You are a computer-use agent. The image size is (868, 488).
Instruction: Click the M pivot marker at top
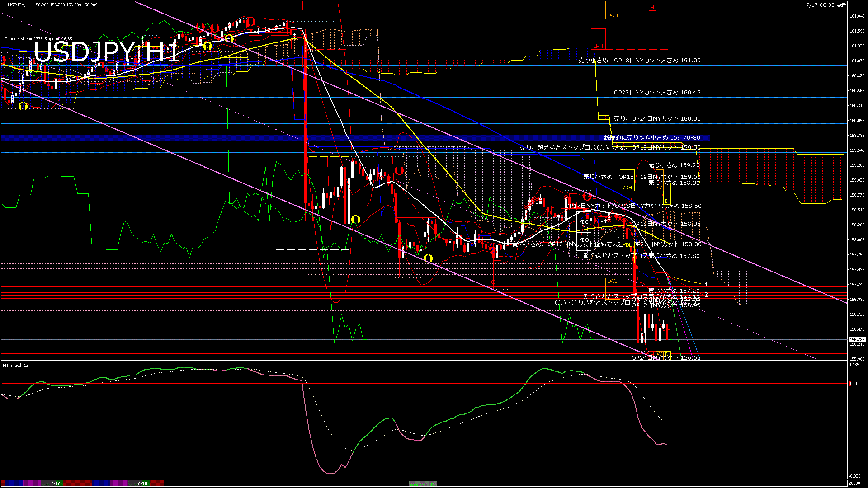(x=652, y=7)
